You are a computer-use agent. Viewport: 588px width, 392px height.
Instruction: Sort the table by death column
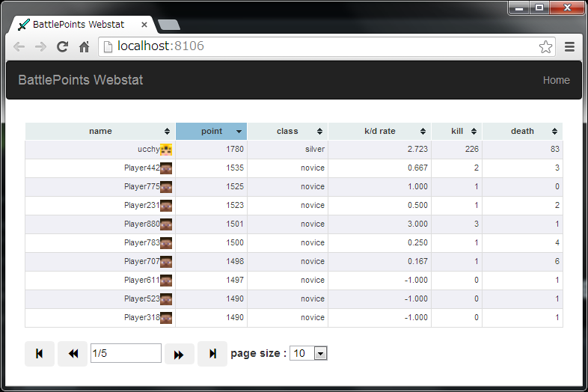click(522, 131)
